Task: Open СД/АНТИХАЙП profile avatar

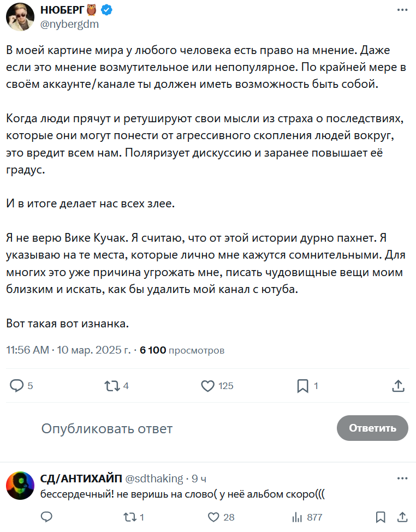Action: pos(20,485)
